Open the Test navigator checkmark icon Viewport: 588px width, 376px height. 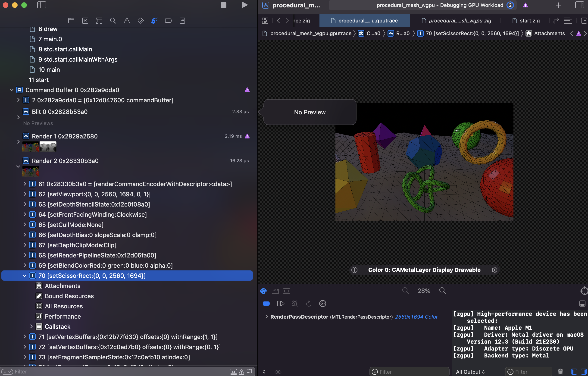coord(141,21)
